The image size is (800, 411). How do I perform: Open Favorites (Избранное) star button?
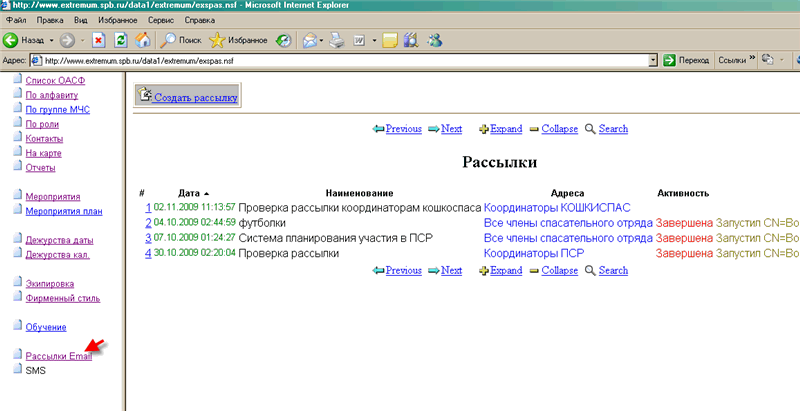pos(238,40)
